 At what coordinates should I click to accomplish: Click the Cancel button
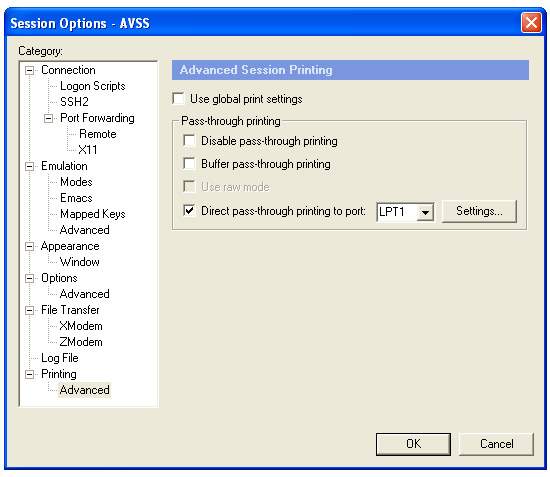click(496, 444)
